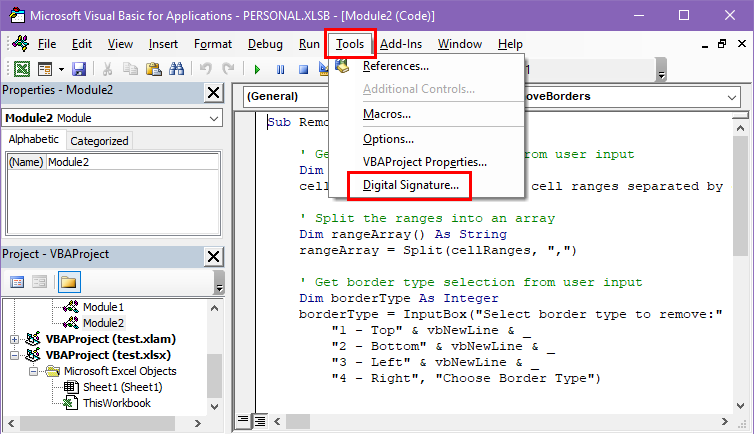Open the Add-Ins menu
The width and height of the screenshot is (754, 434).
(x=401, y=44)
